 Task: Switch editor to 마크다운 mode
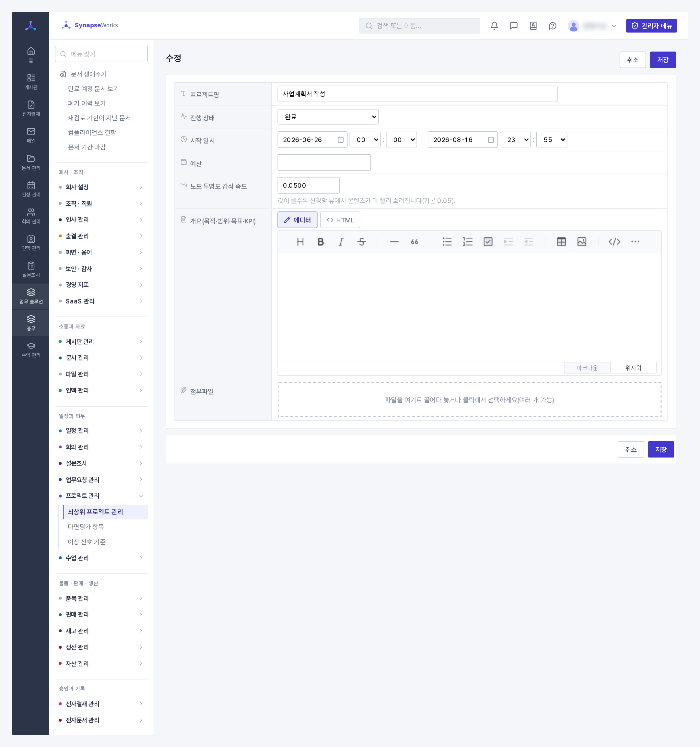[x=587, y=368]
